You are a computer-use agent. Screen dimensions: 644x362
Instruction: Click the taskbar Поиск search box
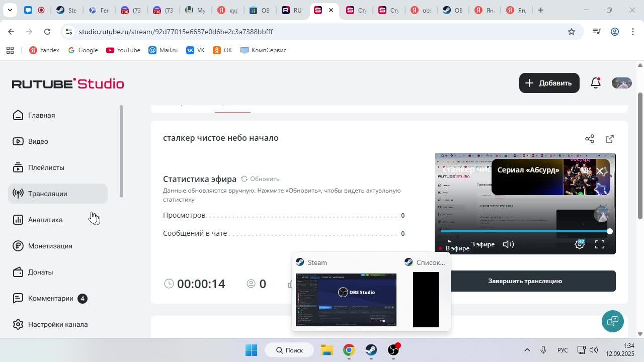[290, 350]
